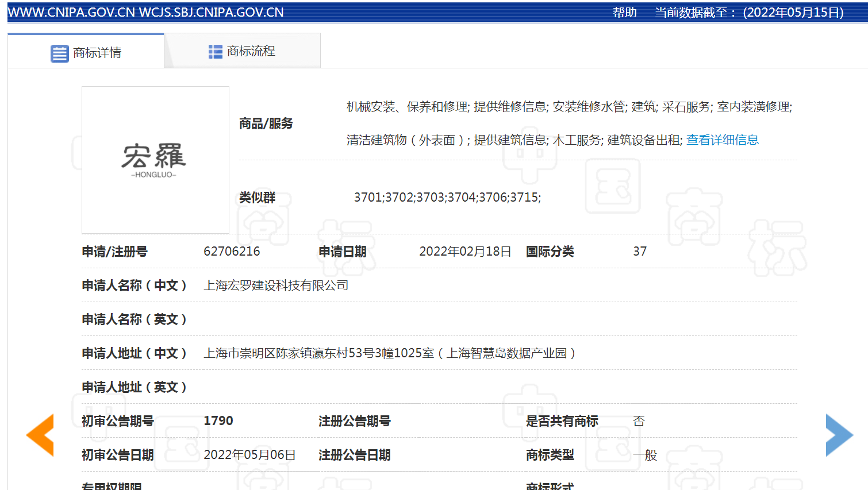The image size is (868, 490).
Task: Click the applicant address starting 上海市崇明区
Action: 389,353
